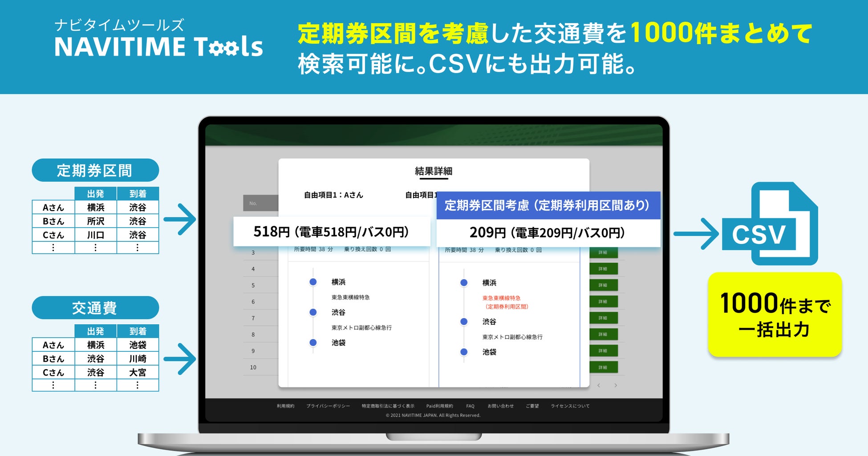Open the green 詳細 button for row 6

coord(604,301)
